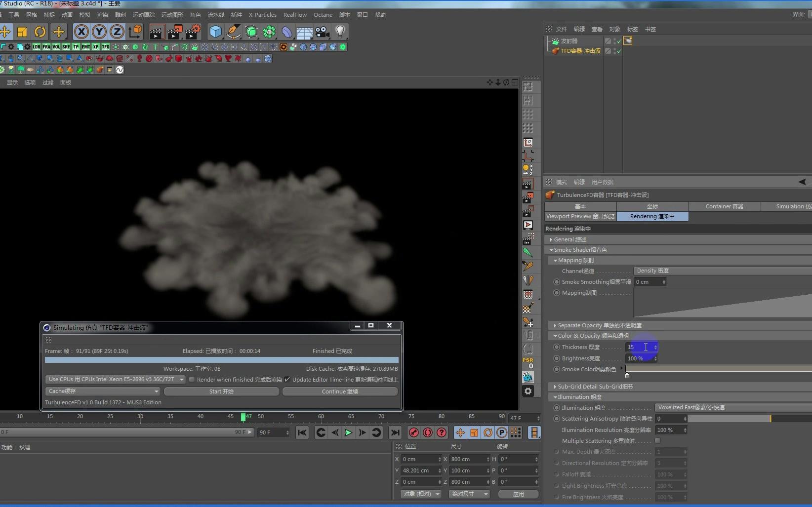
Task: Click the light object icon in the toolbar
Action: pyautogui.click(x=340, y=32)
